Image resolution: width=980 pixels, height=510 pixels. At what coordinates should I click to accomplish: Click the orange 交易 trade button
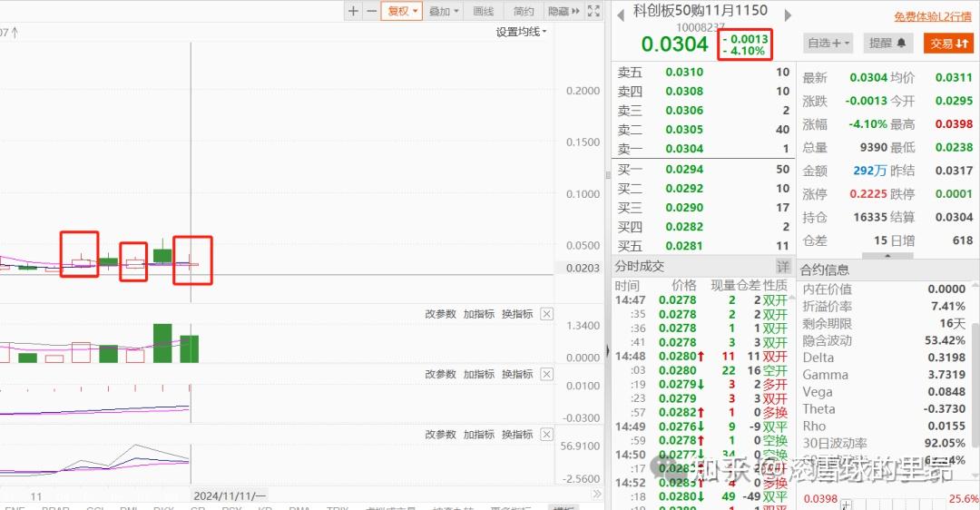click(949, 44)
